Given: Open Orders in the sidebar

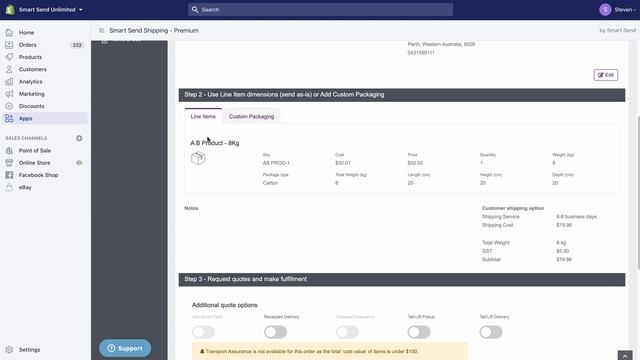Looking at the screenshot, I should (27, 45).
